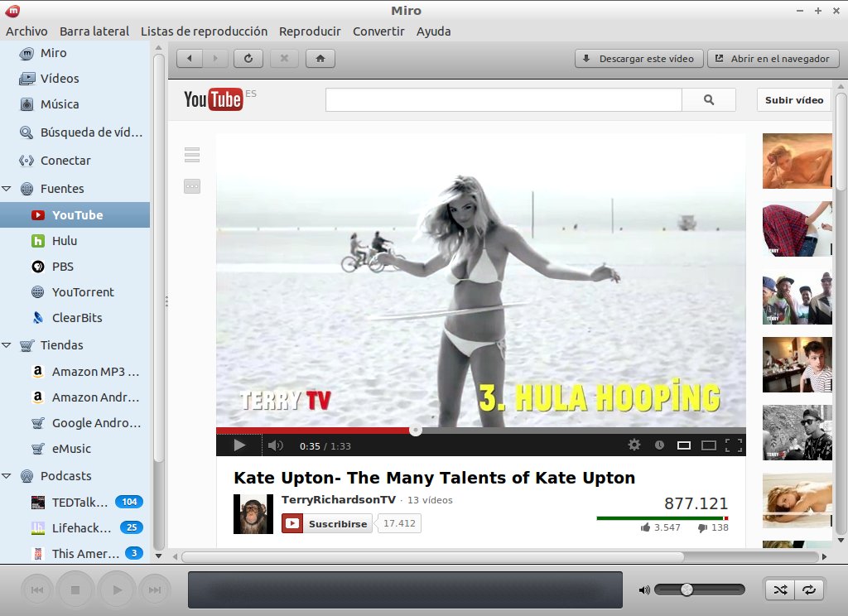Open the Listas de reproducción menu
The image size is (848, 616).
coord(204,31)
